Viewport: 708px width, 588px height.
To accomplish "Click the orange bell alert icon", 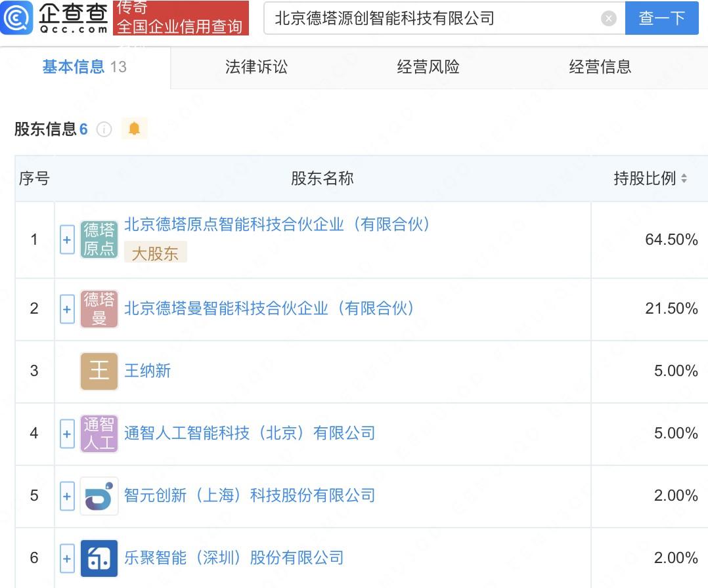I will pyautogui.click(x=134, y=129).
